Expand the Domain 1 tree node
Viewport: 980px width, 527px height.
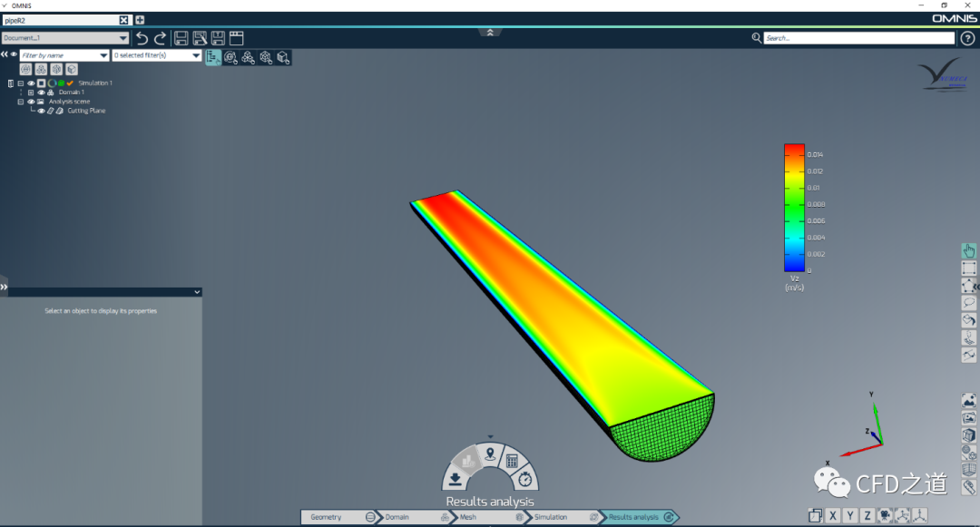point(31,93)
